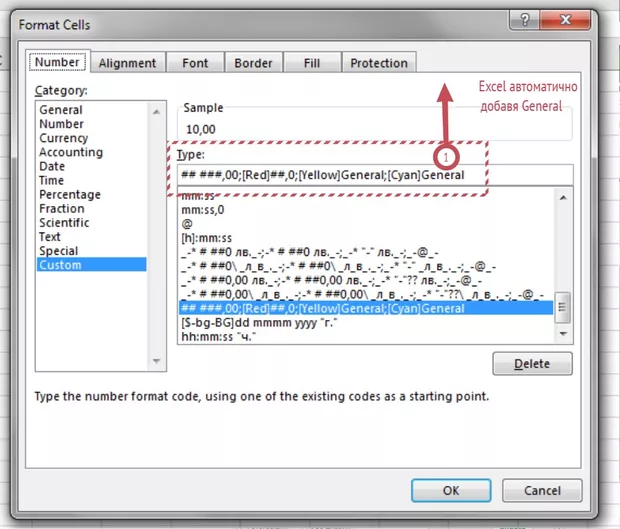Click the format list scroll up arrow

point(563,197)
